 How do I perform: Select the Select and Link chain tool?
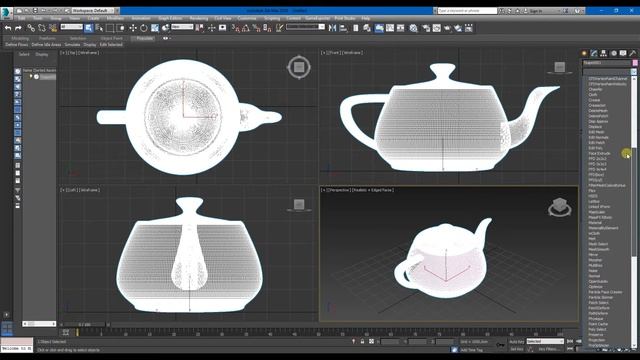(31, 28)
